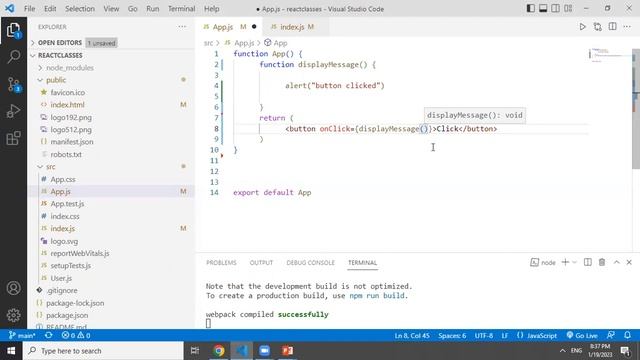This screenshot has width=640, height=360.
Task: Open the Windows Start menu
Action: 11,351
